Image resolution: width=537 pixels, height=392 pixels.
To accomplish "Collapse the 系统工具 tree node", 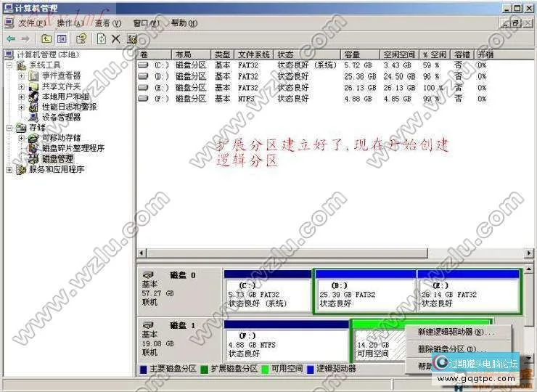I will coord(9,65).
